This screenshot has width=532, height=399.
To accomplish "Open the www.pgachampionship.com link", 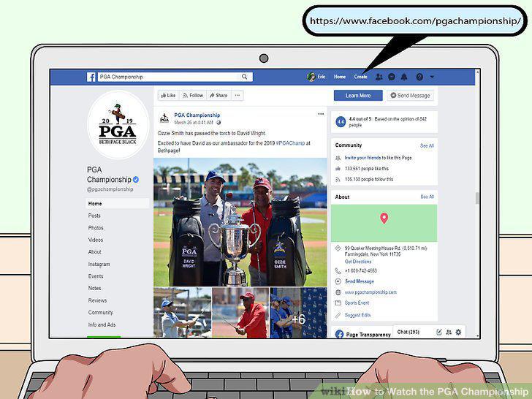I will coord(370,292).
